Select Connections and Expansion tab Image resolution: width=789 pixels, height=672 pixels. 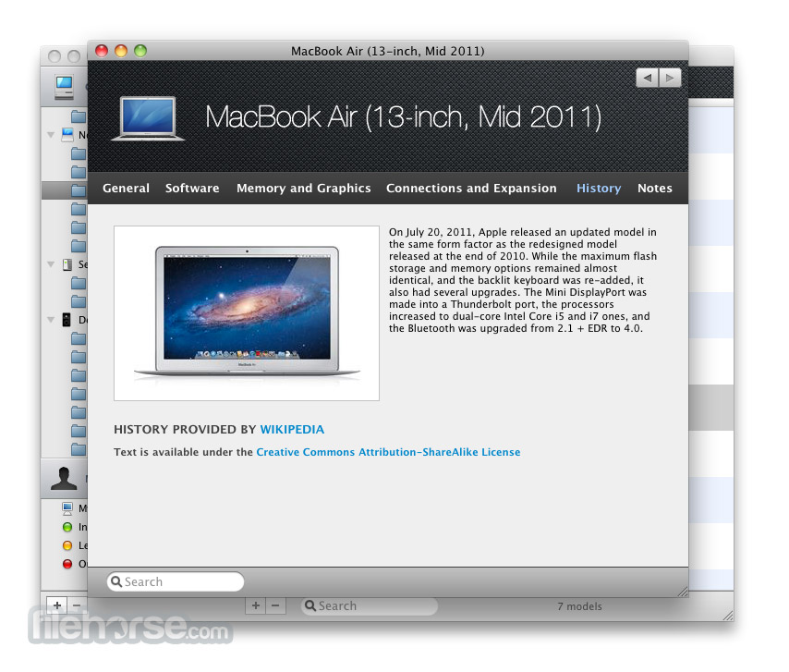[x=471, y=189]
